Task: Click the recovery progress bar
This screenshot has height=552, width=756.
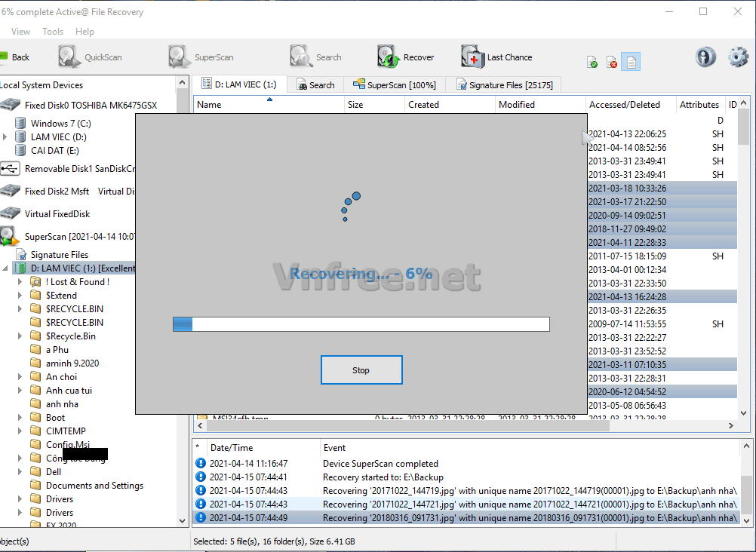Action: (x=361, y=324)
